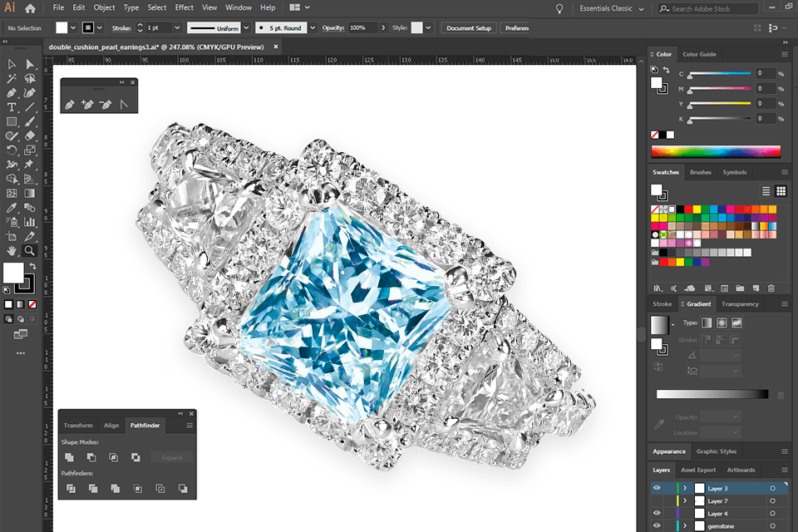Switch to the Brushes tab
The height and width of the screenshot is (532, 798).
coord(700,172)
